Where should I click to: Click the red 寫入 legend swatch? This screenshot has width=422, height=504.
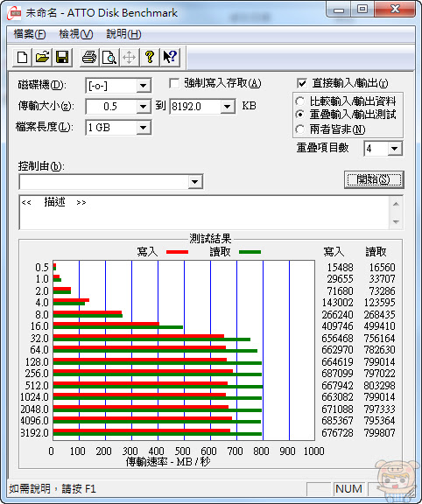pos(177,252)
